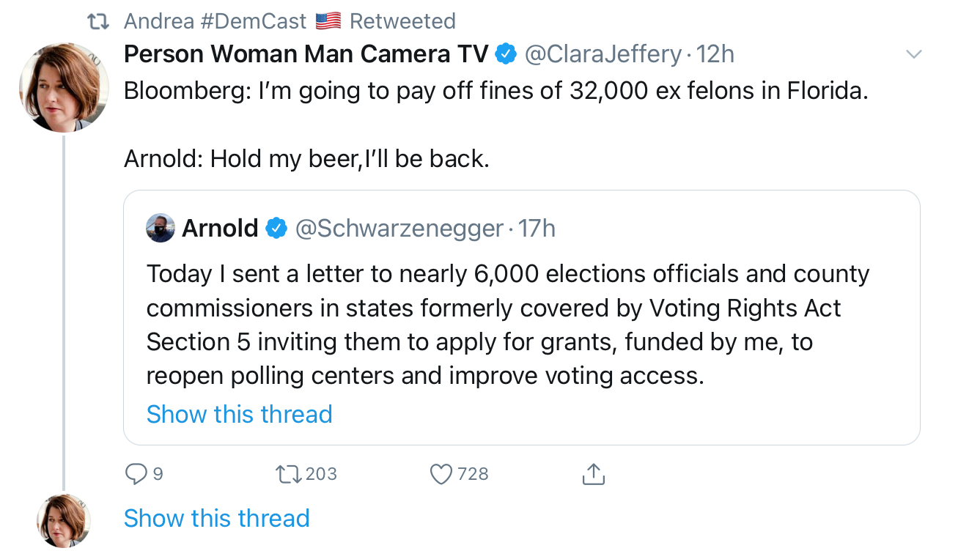The width and height of the screenshot is (980, 559).
Task: Click the verified badge next to Arnold
Action: tap(276, 229)
